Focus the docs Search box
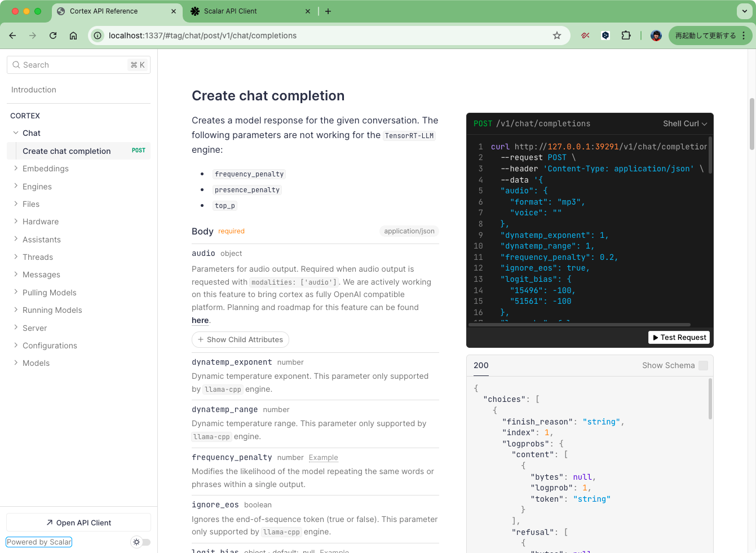The height and width of the screenshot is (553, 756). click(78, 65)
